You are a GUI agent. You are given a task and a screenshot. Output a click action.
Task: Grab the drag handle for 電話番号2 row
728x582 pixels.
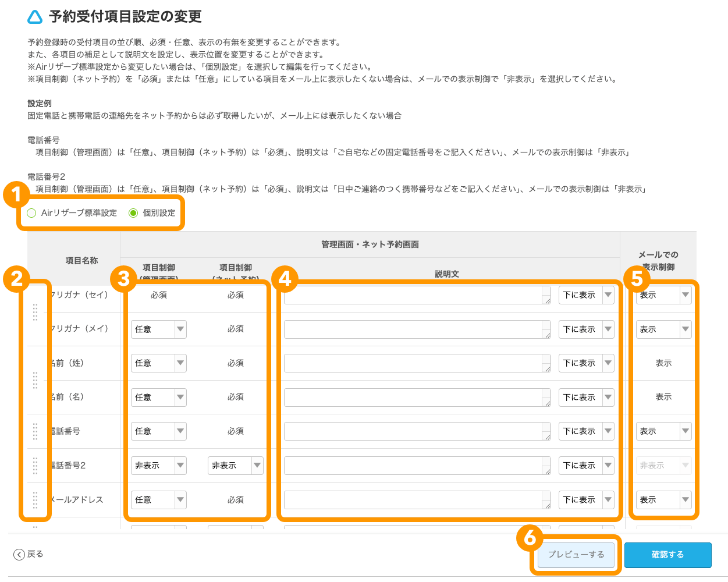[35, 466]
